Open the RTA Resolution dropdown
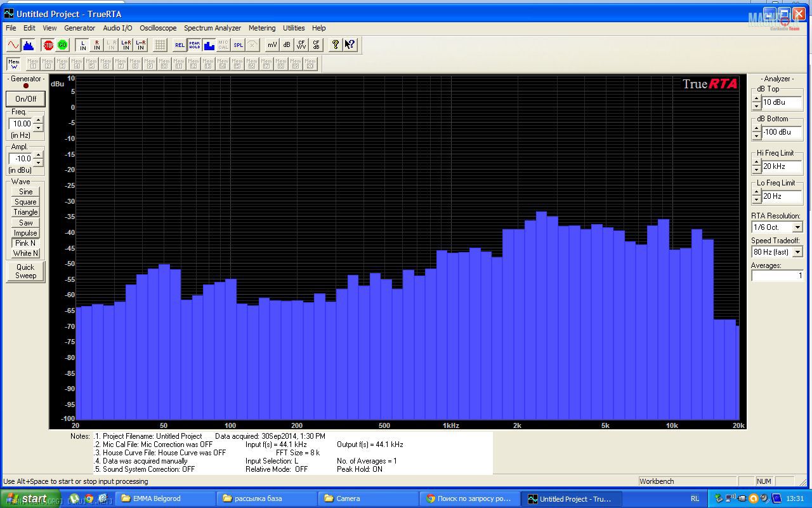812x508 pixels. click(797, 227)
